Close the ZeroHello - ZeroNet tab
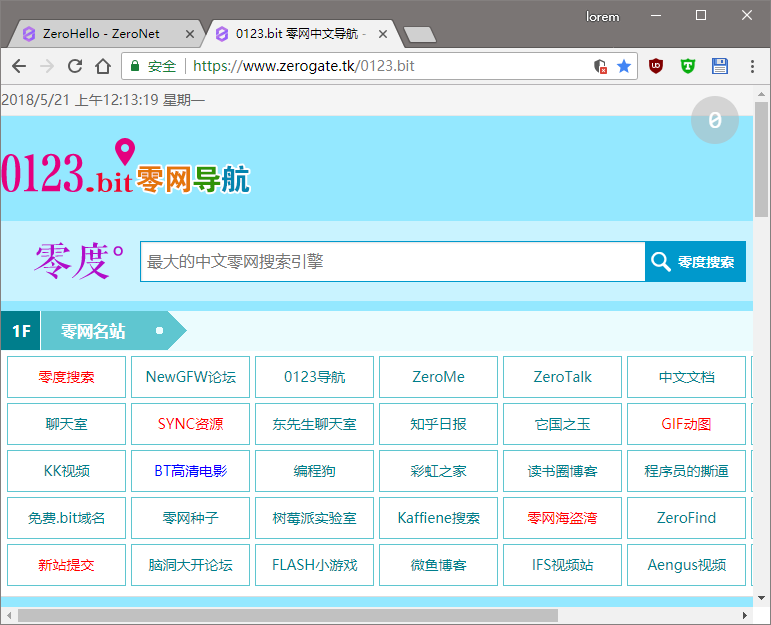The height and width of the screenshot is (625, 771). (x=190, y=34)
